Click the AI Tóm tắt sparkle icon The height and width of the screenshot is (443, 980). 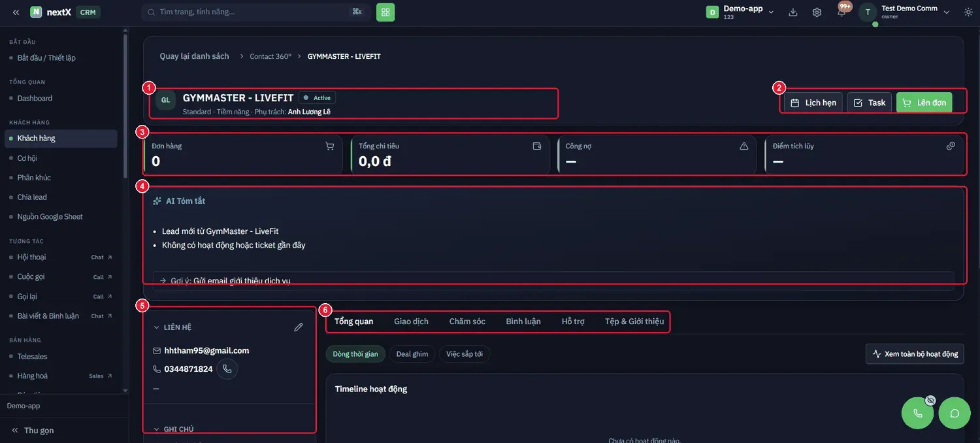coord(157,201)
